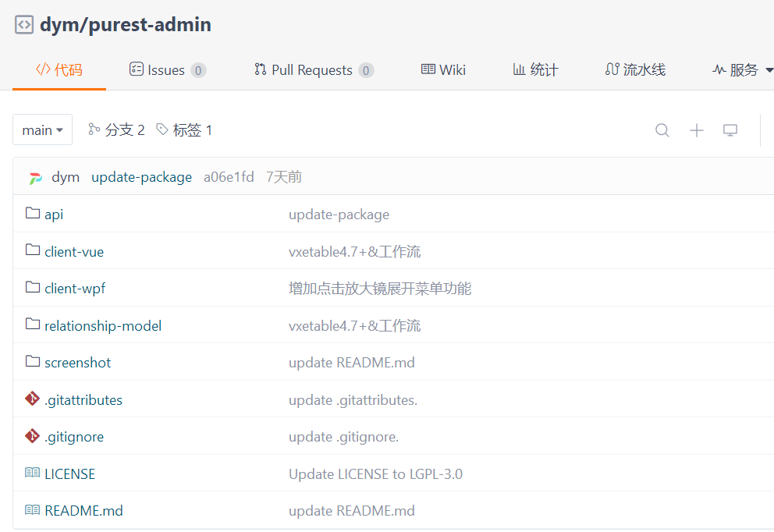Open api row commit message update-package
Image resolution: width=774 pixels, height=532 pixels.
coord(339,215)
